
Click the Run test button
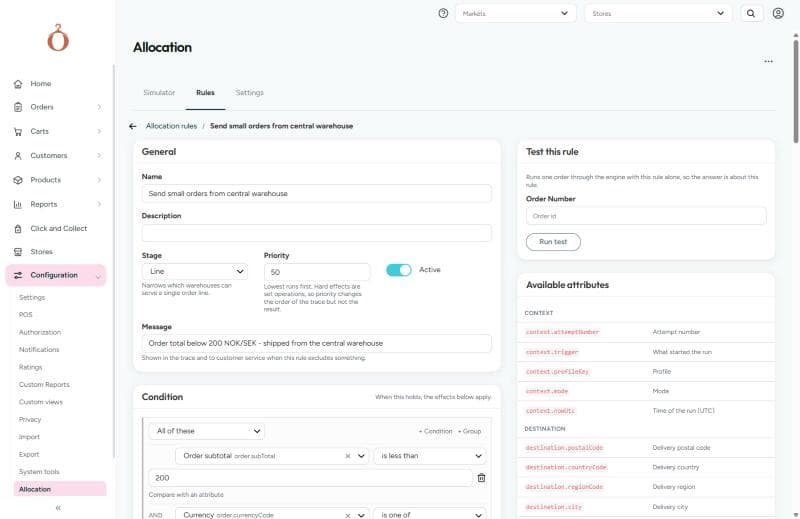tap(553, 242)
